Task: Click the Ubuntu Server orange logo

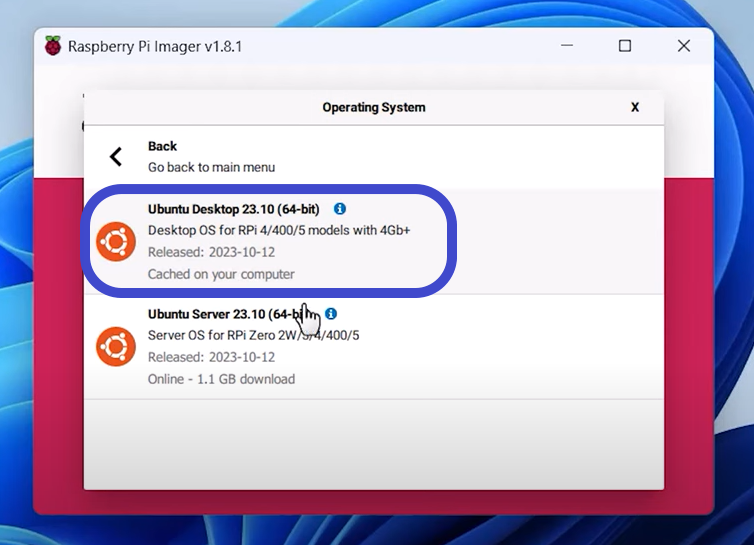Action: [116, 346]
